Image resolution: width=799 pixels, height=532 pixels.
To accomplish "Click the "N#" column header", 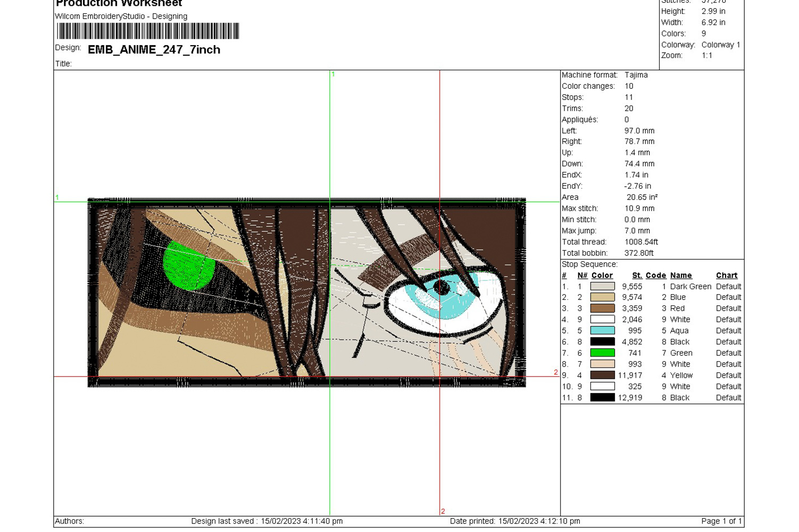I will point(582,275).
